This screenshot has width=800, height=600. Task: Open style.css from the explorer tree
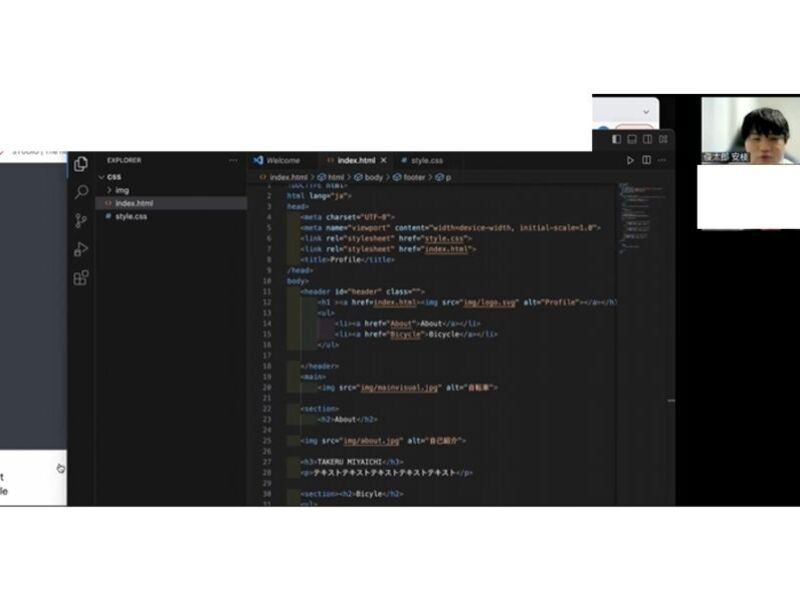pyautogui.click(x=130, y=216)
